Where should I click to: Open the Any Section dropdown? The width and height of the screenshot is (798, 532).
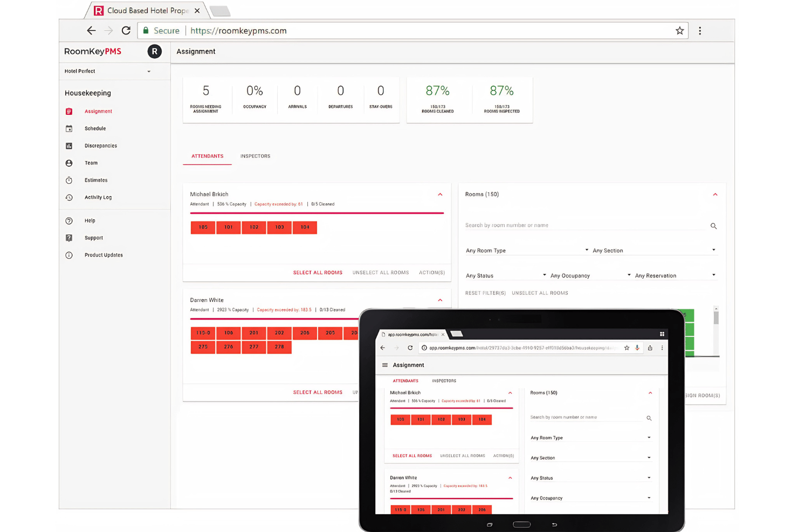pos(655,251)
